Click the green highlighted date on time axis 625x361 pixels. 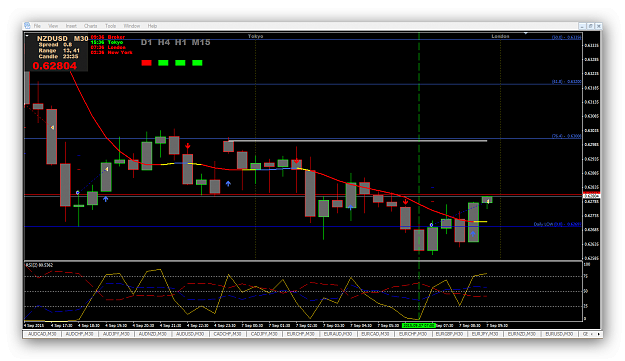tap(419, 326)
